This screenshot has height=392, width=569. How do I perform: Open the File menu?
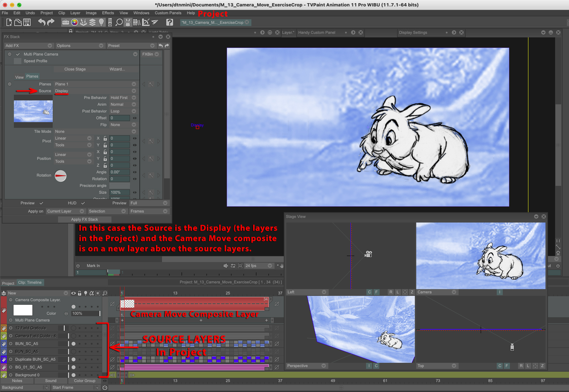click(5, 13)
